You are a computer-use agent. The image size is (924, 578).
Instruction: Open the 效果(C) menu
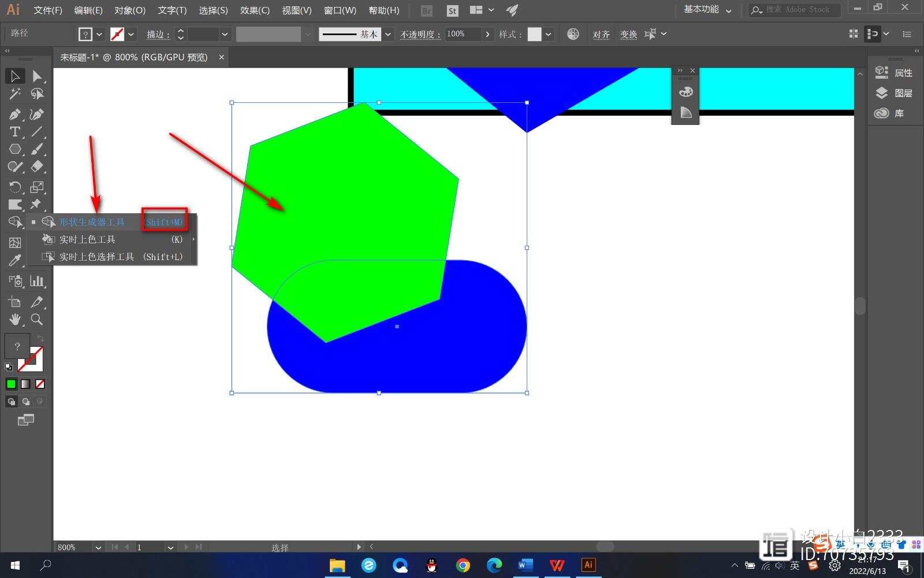tap(255, 10)
